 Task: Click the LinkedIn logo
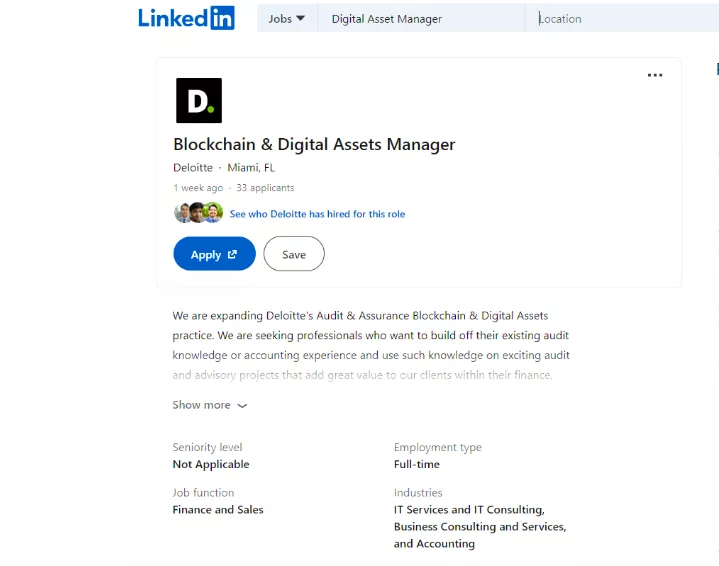click(x=186, y=18)
